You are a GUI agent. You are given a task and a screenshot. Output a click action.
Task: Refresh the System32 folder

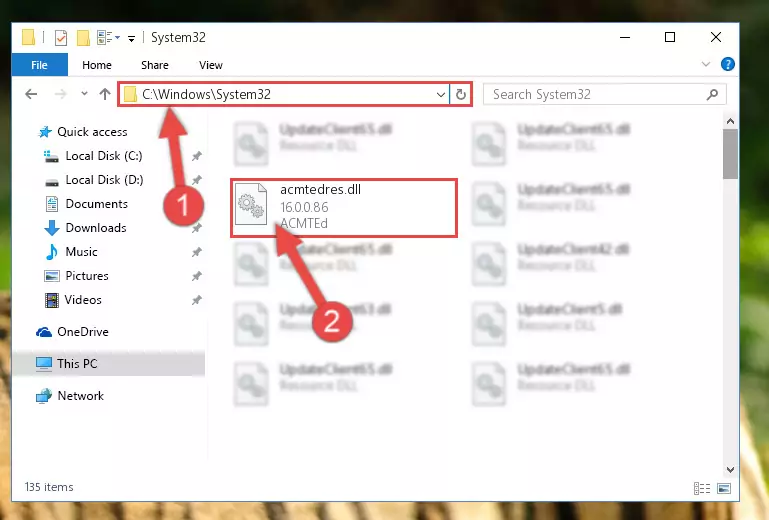pos(461,94)
